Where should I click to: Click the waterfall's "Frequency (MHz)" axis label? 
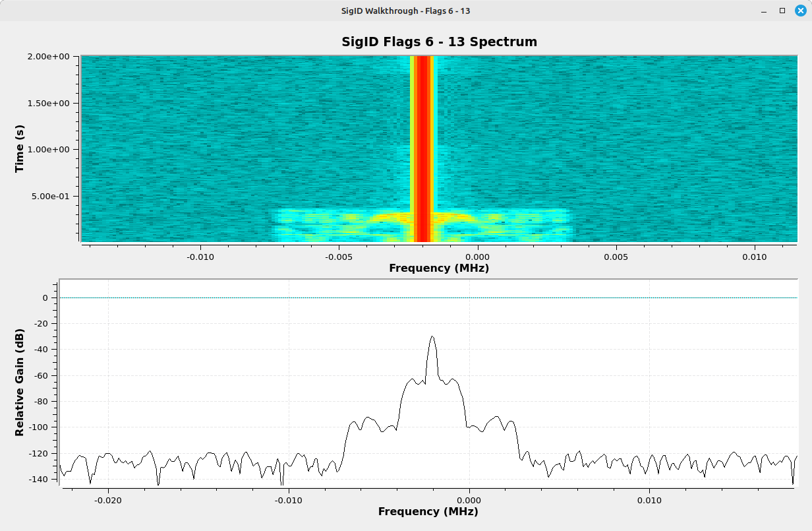click(439, 268)
